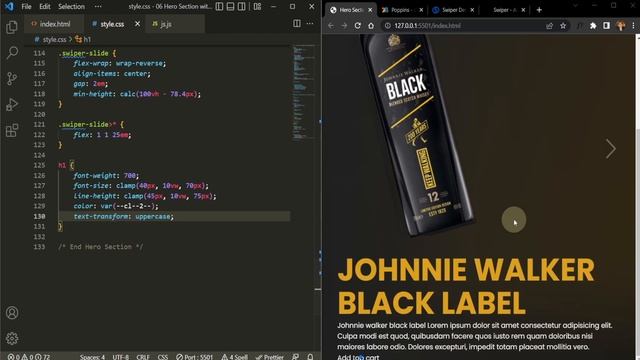This screenshot has height=360, width=640.
Task: Close the Poppins browser tab
Action: pyautogui.click(x=421, y=10)
